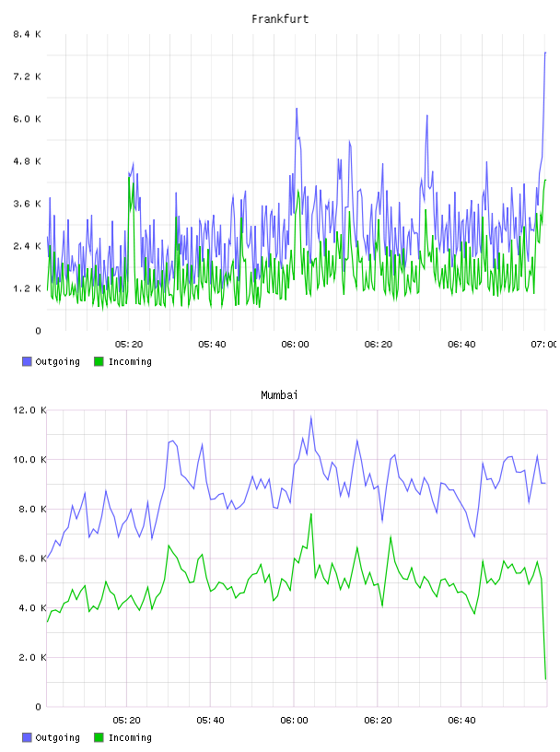
Task: Click the 05:20 time label in Mumbai chart
Action: pos(126,721)
